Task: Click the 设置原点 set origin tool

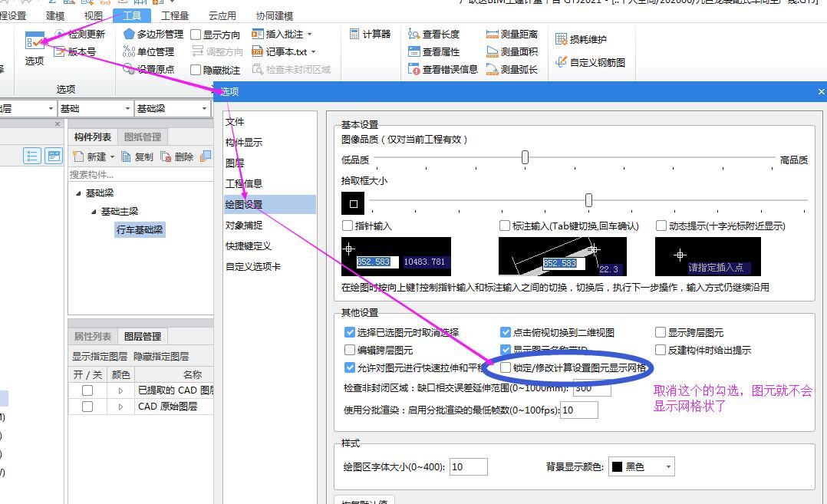Action: pyautogui.click(x=148, y=69)
